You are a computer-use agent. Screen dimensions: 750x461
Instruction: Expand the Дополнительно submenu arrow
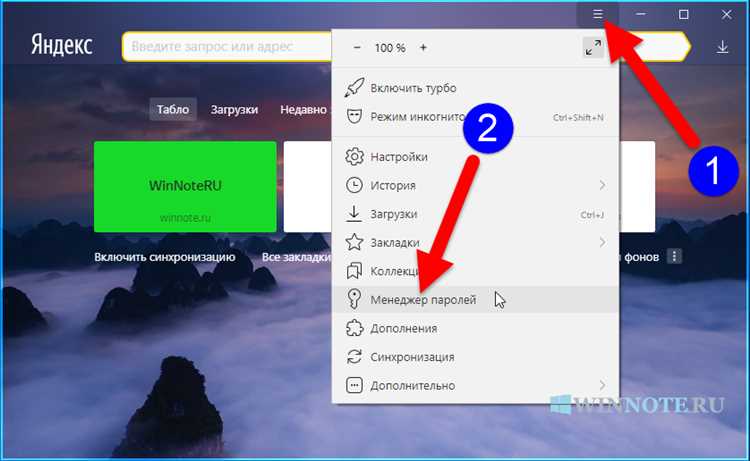click(x=602, y=385)
